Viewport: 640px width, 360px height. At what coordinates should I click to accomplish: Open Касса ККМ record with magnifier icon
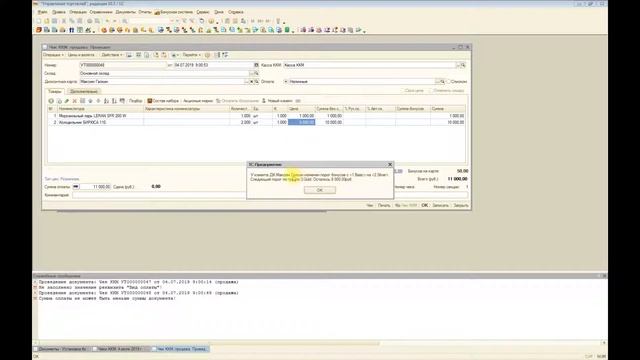[463, 65]
